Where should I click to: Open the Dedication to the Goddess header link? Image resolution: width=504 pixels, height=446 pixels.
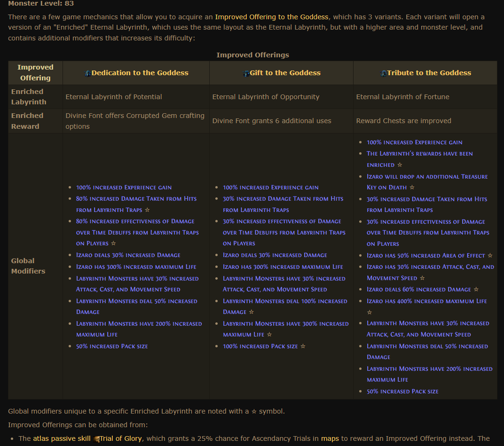click(140, 73)
